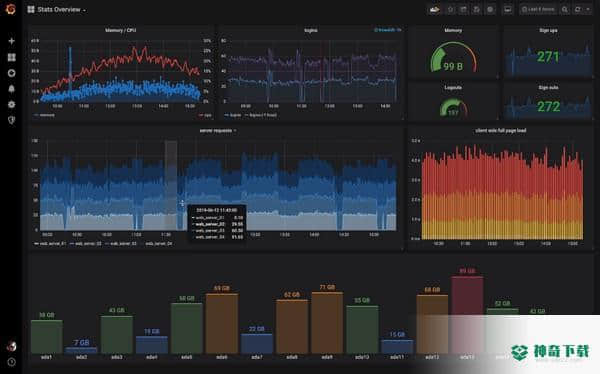Click the sda6 bar showing 69 GB
Image resolution: width=600 pixels, height=374 pixels.
[x=222, y=323]
